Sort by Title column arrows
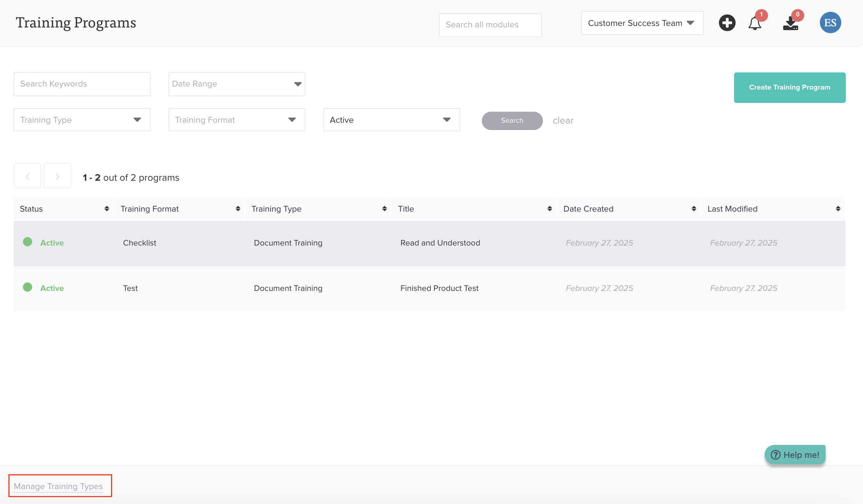Image resolution: width=863 pixels, height=504 pixels. [549, 209]
